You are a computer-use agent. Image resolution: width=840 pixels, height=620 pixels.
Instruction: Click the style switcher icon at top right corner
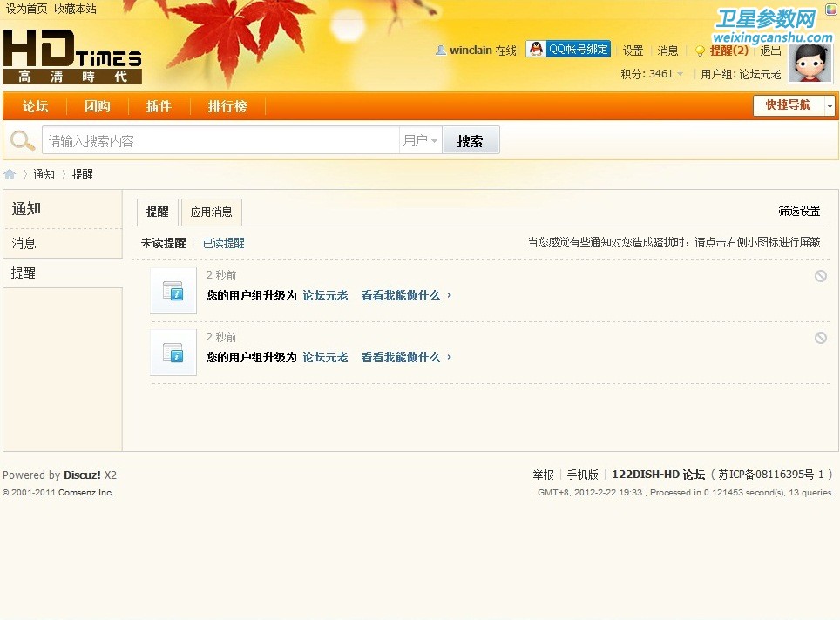pos(831,9)
